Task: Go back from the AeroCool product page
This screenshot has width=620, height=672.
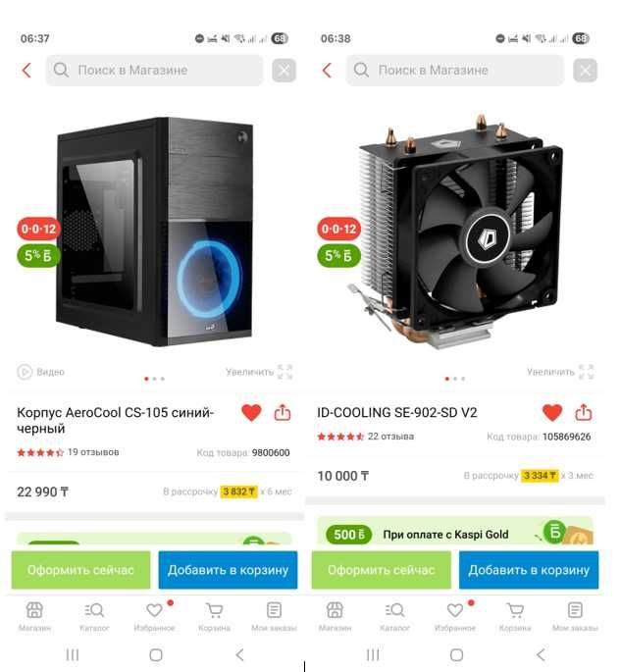Action: (26, 70)
